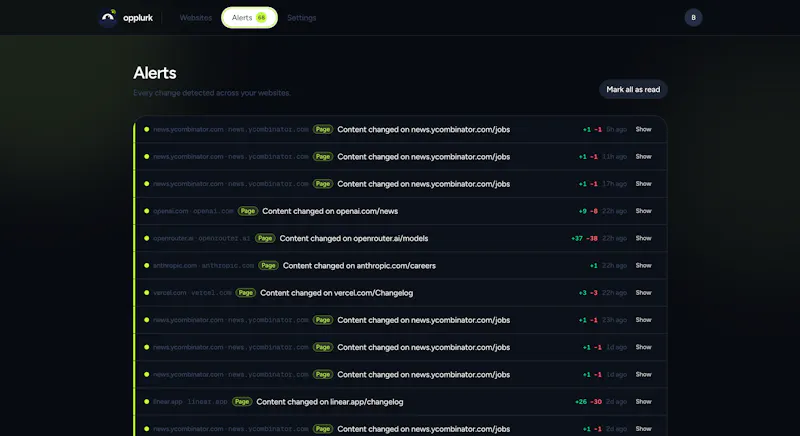Click the unread dot on the openai.com row
This screenshot has width=800, height=436.
(x=146, y=211)
